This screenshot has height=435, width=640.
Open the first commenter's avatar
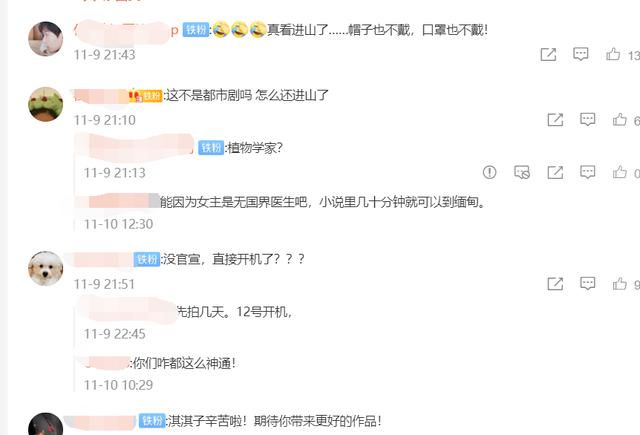[46, 38]
